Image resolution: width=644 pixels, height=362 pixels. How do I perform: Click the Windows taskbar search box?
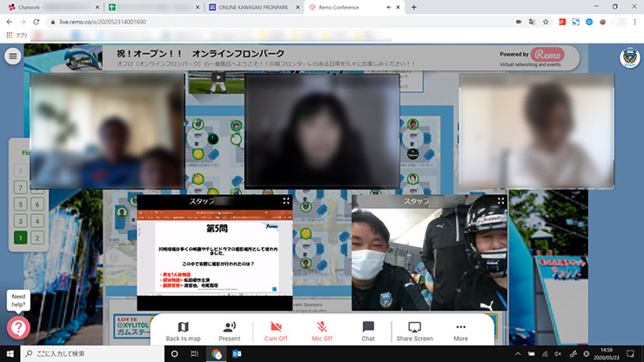point(92,354)
